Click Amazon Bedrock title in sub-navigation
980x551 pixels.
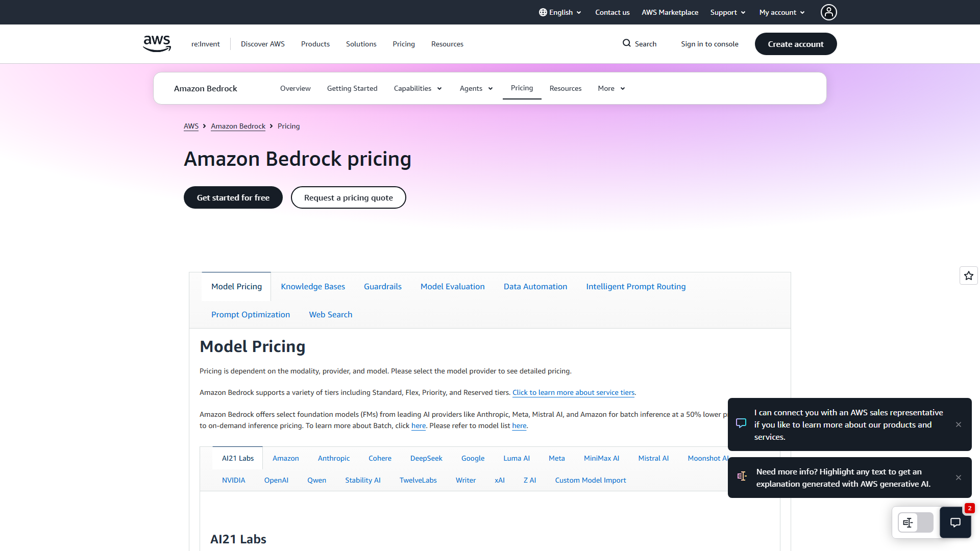[x=205, y=88]
